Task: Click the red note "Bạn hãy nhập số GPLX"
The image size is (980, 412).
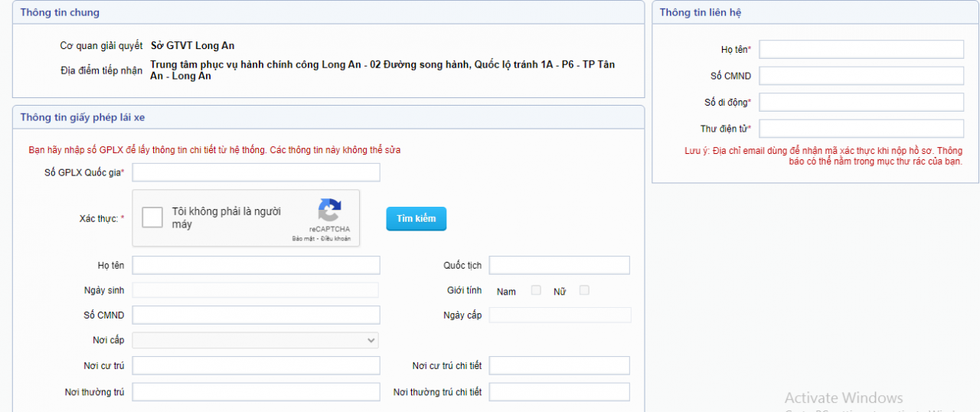Action: point(214,150)
